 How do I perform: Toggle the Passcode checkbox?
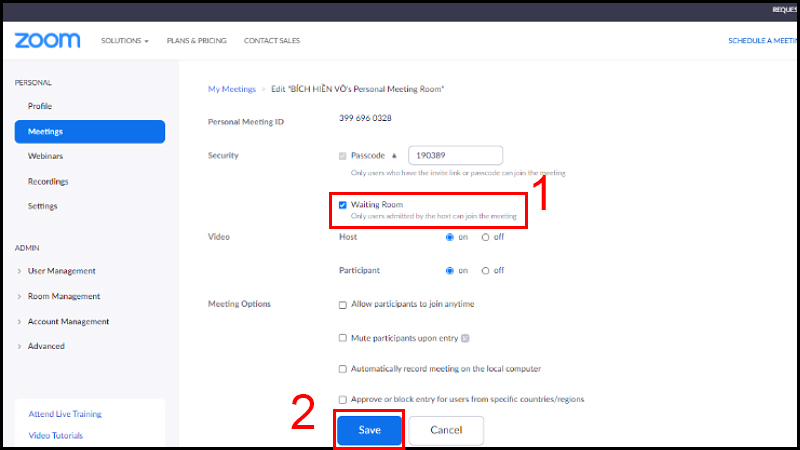tap(342, 156)
